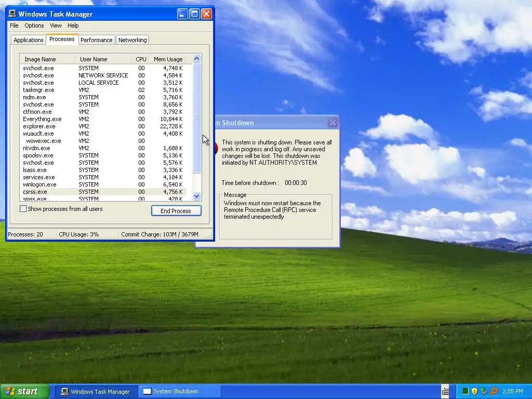Select the taskmgr.exe process row
The image size is (532, 399).
tap(103, 90)
